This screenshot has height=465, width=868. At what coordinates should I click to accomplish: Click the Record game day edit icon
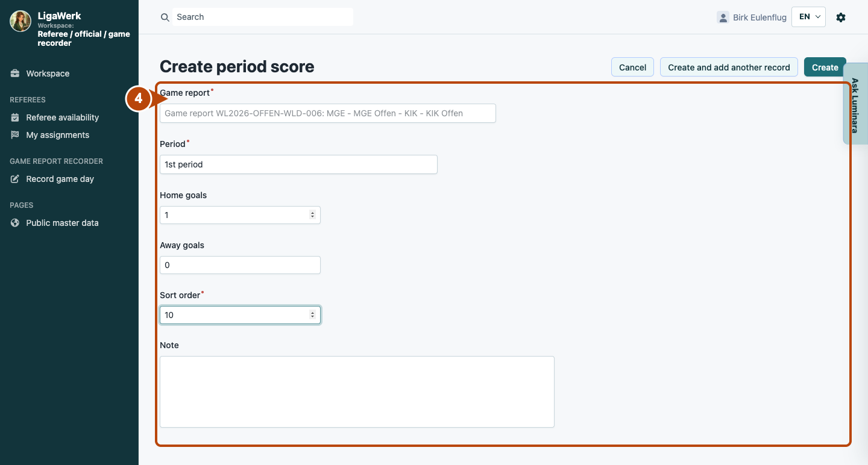tap(15, 179)
